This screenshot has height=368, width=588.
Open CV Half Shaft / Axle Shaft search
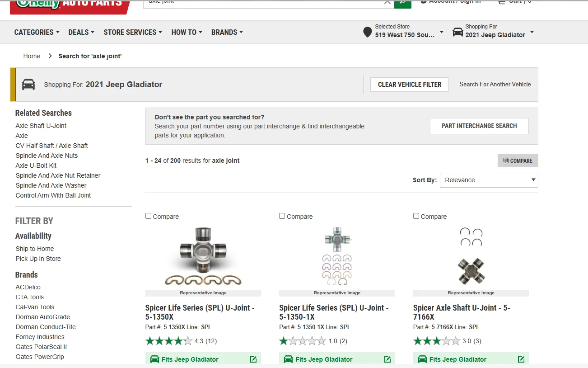coord(52,146)
